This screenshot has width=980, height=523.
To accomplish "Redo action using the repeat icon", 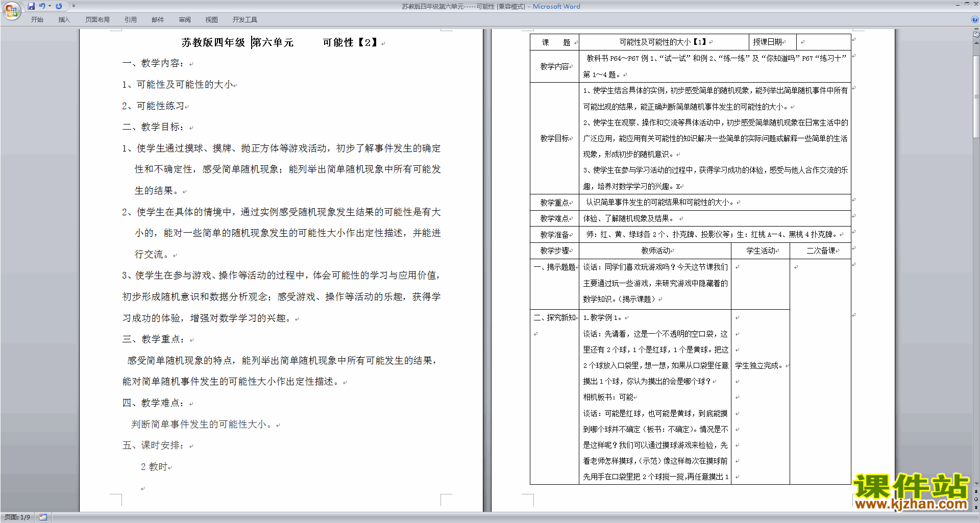I will (x=59, y=6).
